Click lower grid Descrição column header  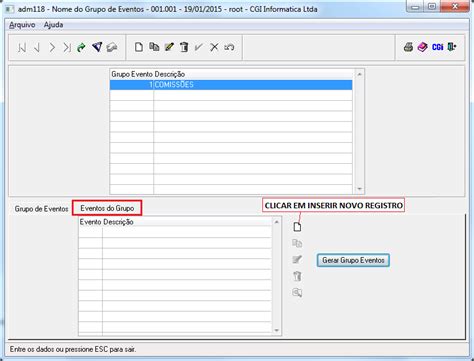click(x=118, y=222)
